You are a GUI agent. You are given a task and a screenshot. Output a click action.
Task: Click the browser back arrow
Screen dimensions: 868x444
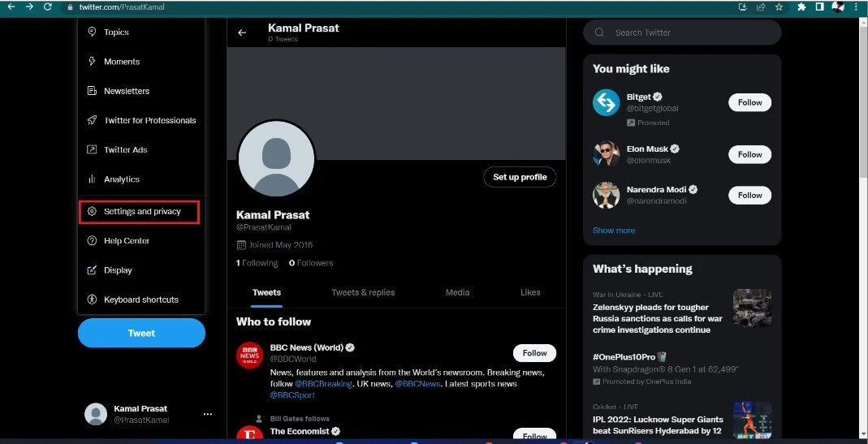[11, 6]
